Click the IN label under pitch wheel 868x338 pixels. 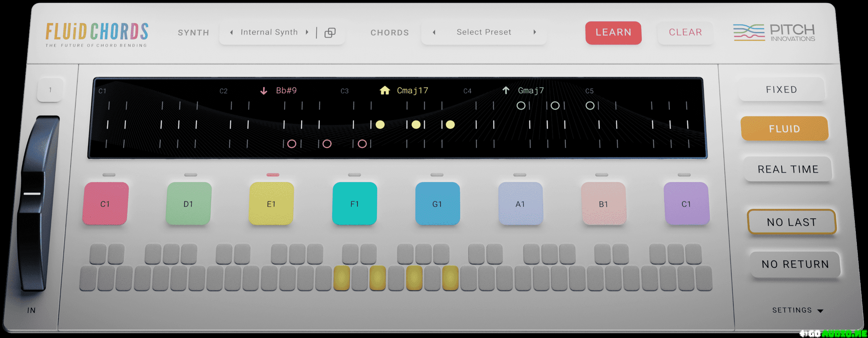click(31, 310)
